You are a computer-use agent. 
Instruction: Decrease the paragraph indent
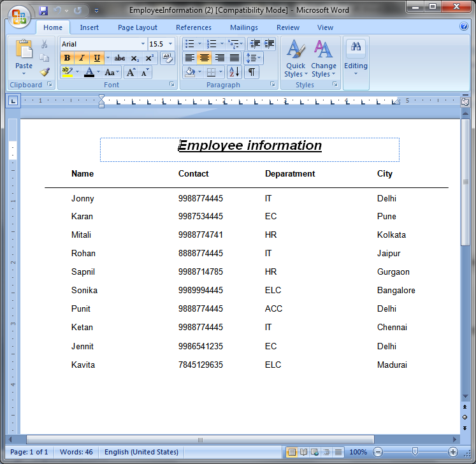[x=255, y=44]
